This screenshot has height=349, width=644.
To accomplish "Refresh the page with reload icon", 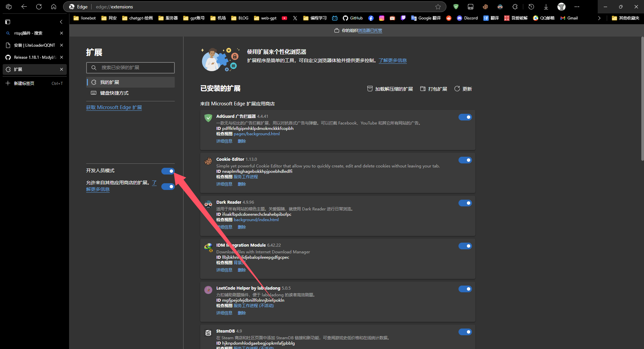I will click(39, 7).
